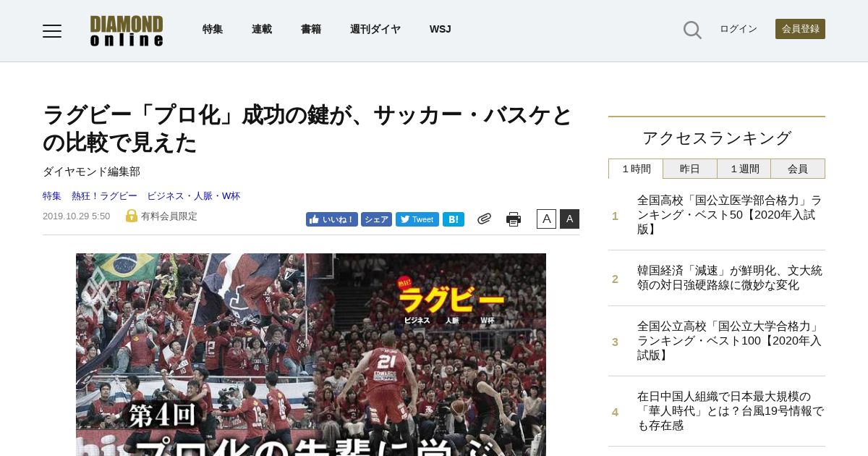Click the ログイン link
868x456 pixels.
click(739, 29)
